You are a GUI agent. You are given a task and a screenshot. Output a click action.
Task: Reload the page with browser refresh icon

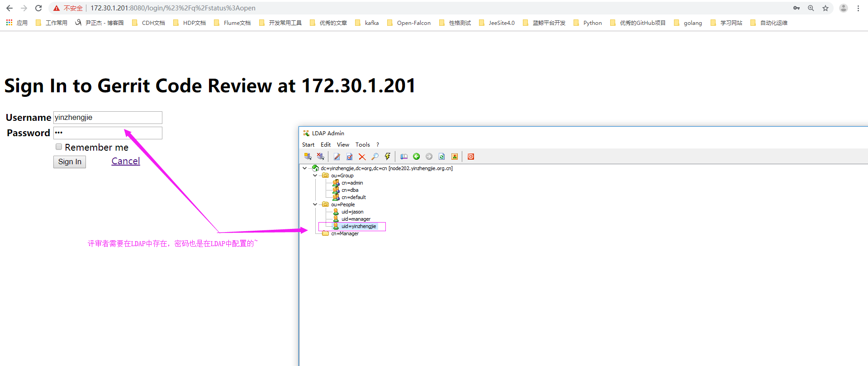(x=38, y=8)
